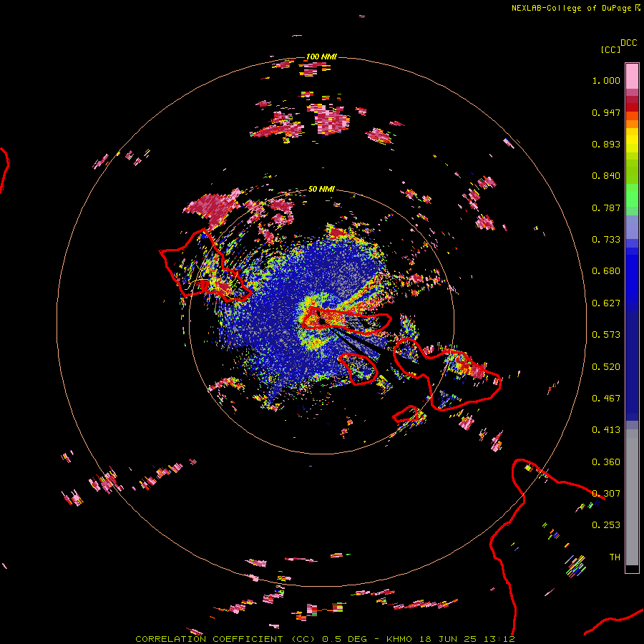
Task: Click the 0.733 value on color scale
Action: [x=606, y=240]
